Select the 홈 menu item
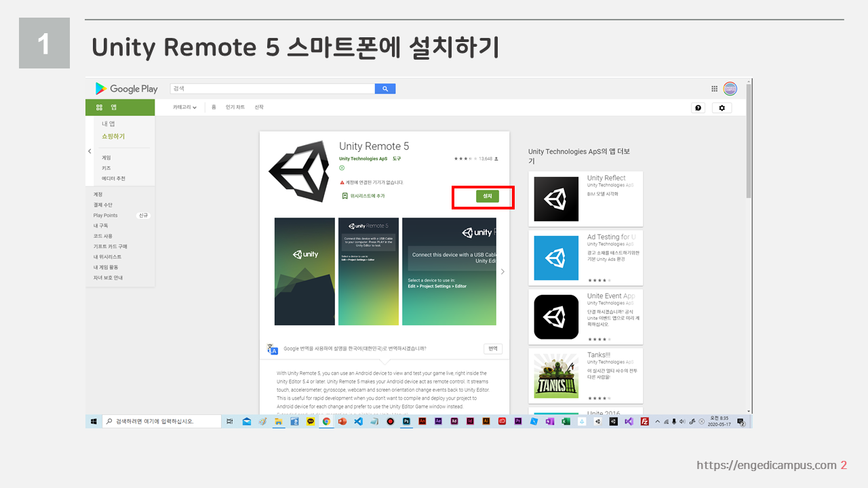868x488 pixels. [x=214, y=107]
